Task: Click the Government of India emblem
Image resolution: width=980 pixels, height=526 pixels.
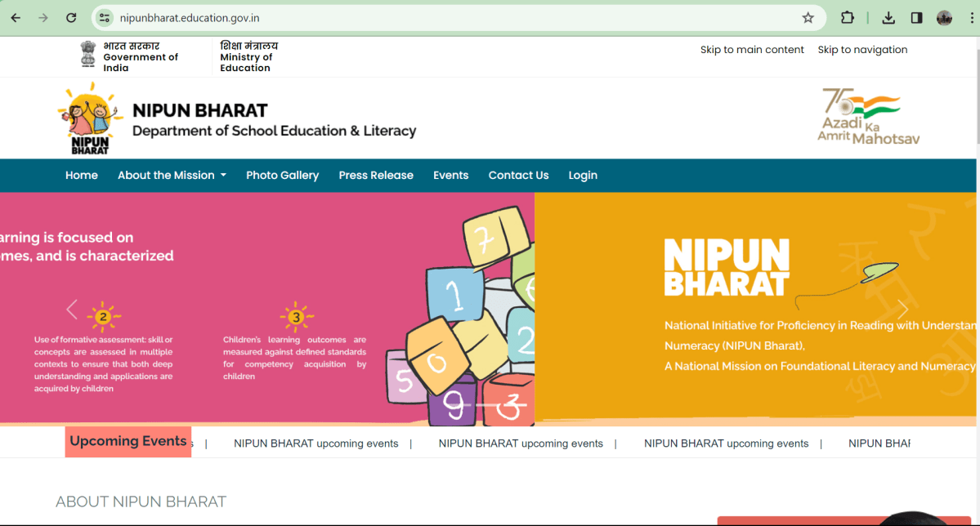Action: click(x=87, y=54)
